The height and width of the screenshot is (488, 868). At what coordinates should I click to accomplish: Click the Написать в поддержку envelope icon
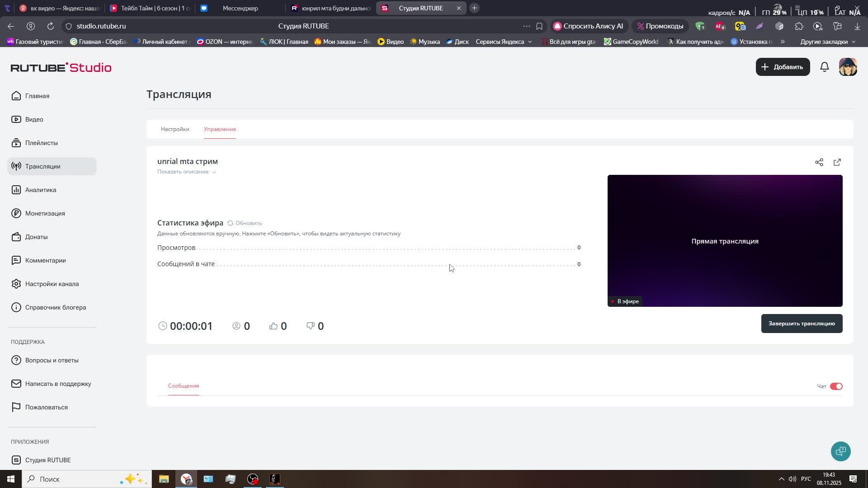pyautogui.click(x=16, y=384)
